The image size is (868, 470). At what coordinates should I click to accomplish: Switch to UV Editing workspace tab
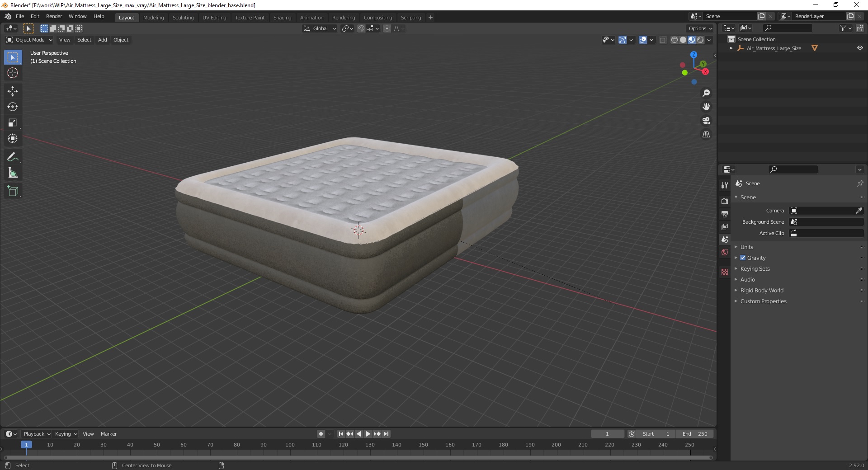point(214,18)
